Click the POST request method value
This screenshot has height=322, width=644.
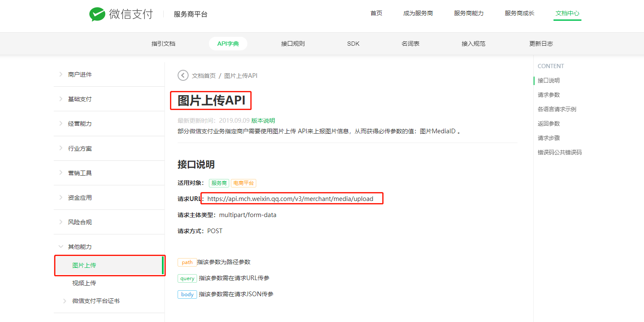coord(215,231)
